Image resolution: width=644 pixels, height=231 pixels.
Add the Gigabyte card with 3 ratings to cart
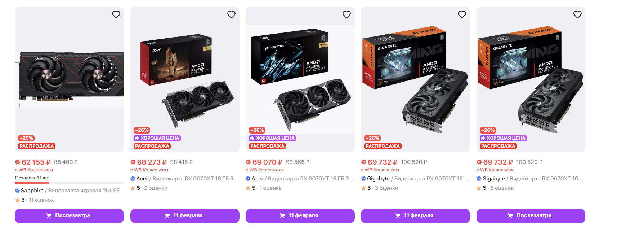[x=415, y=215]
